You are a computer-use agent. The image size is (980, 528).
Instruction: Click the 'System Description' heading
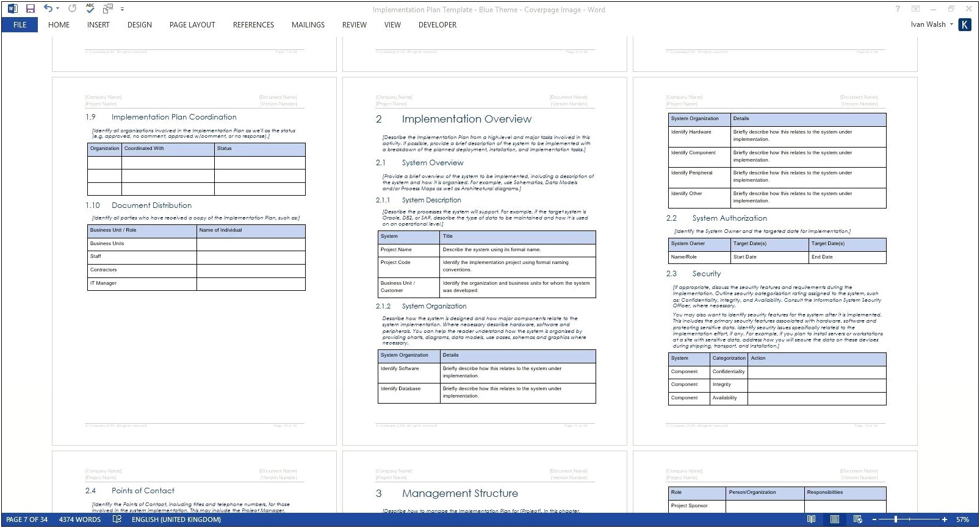pyautogui.click(x=431, y=200)
